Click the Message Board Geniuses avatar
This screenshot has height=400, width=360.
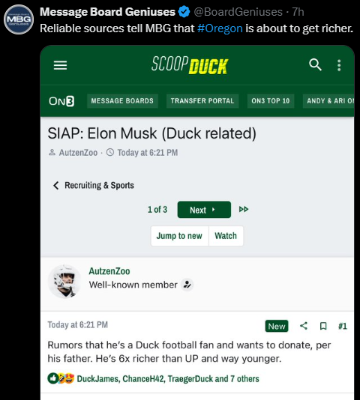[x=19, y=19]
